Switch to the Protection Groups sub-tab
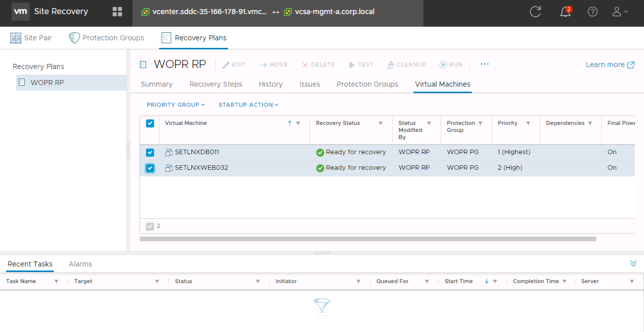Viewport: 644px width, 332px height. tap(367, 84)
